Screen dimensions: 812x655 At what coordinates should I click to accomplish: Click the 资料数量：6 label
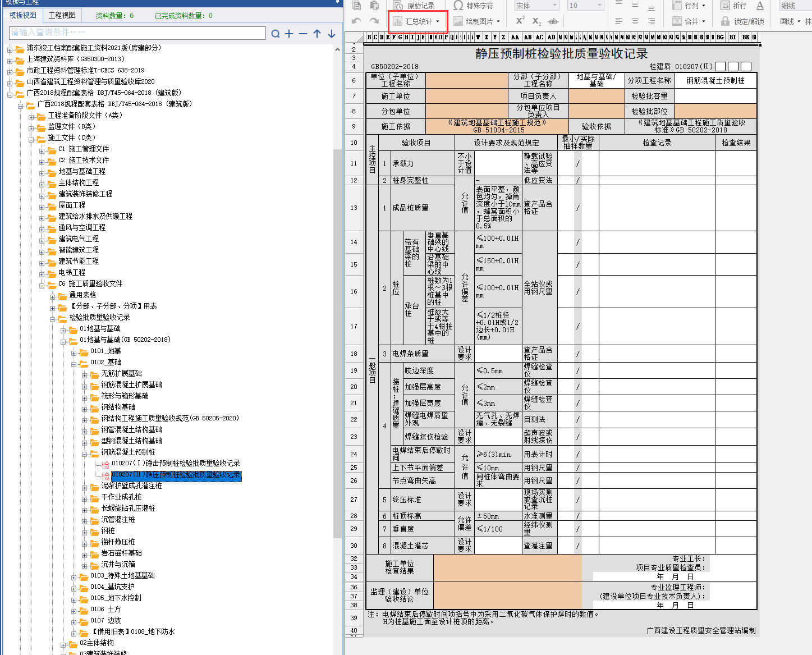tap(114, 16)
